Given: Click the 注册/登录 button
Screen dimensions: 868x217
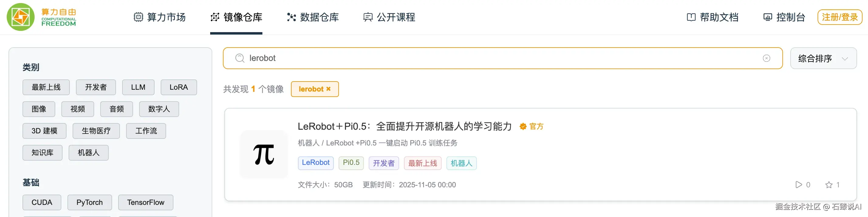Looking at the screenshot, I should pos(840,17).
